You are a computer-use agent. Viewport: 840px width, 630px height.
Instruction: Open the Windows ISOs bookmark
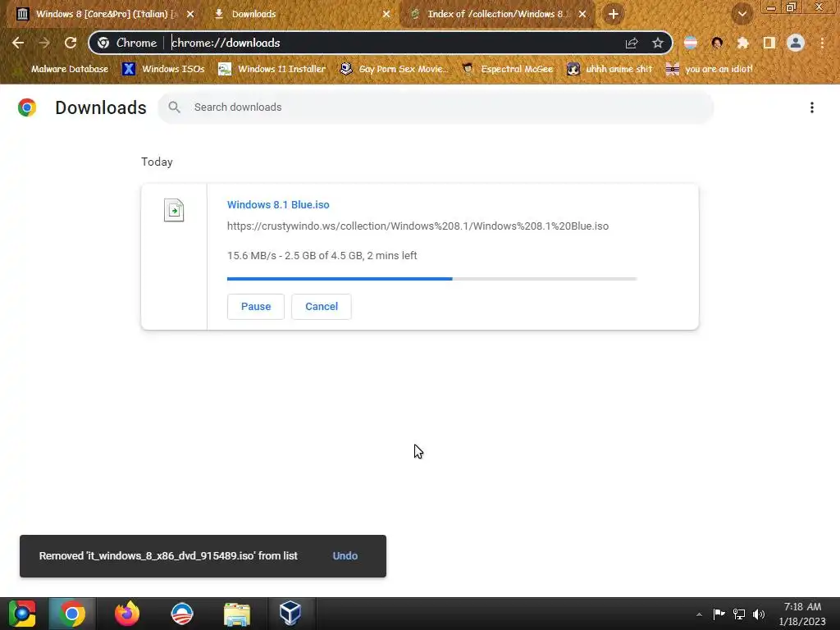point(163,69)
